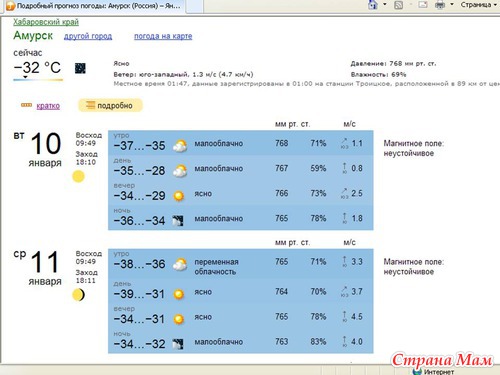The height and width of the screenshot is (375, 500).
Task: Select the Амурск weather forecast browser tab
Action: [x=94, y=6]
